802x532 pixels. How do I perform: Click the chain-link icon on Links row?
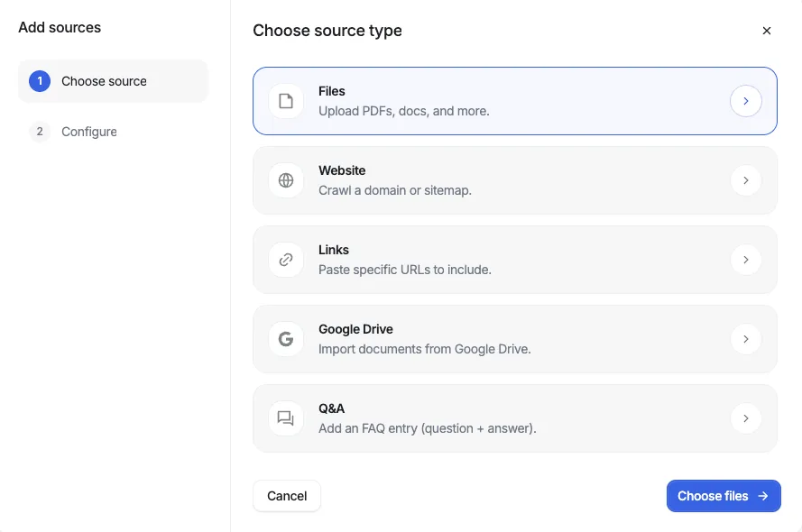[x=285, y=260]
